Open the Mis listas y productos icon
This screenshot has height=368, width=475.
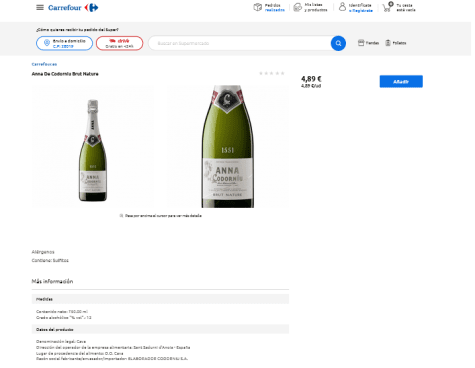click(x=298, y=7)
